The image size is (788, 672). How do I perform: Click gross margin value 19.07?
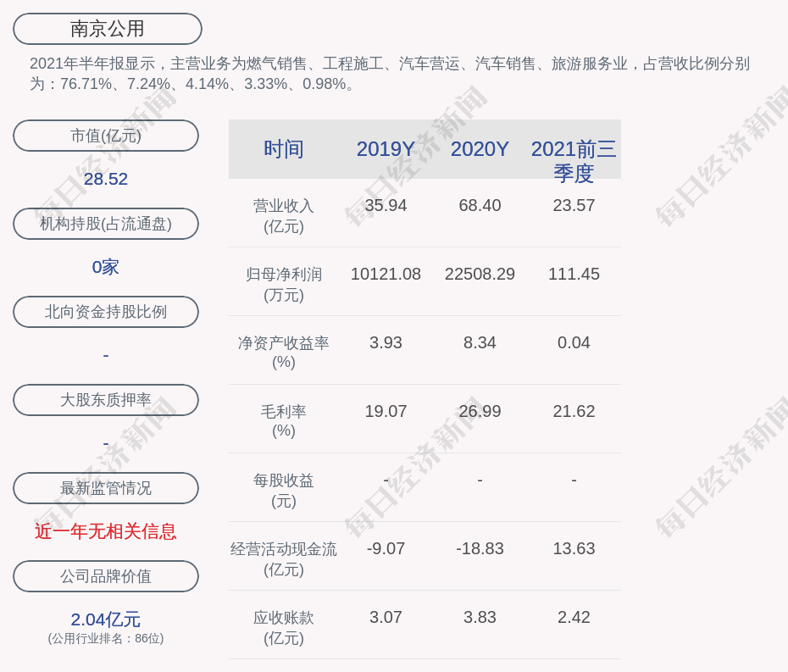coord(386,411)
